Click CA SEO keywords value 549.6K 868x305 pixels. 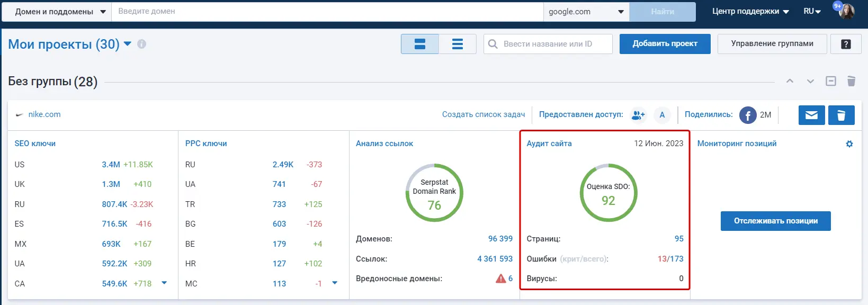[114, 284]
